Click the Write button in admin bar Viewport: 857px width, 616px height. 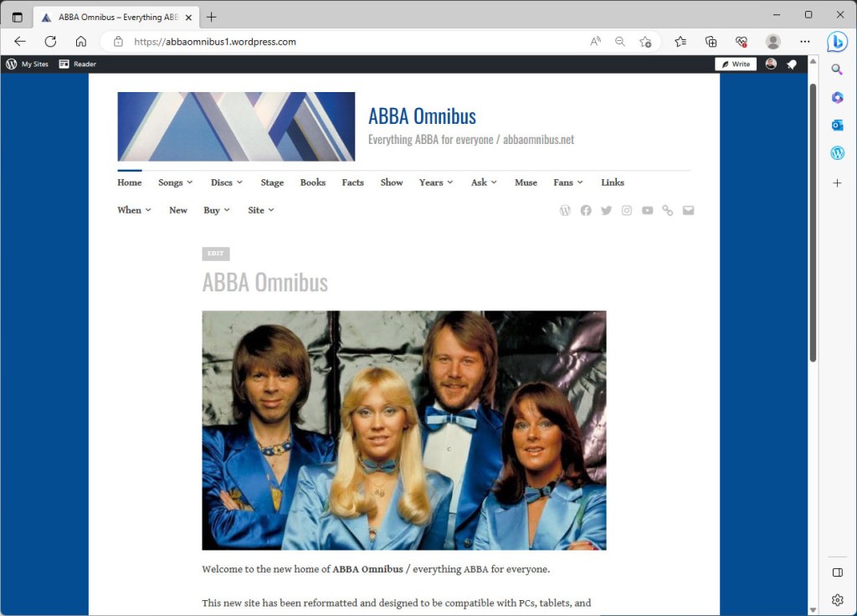(x=736, y=64)
